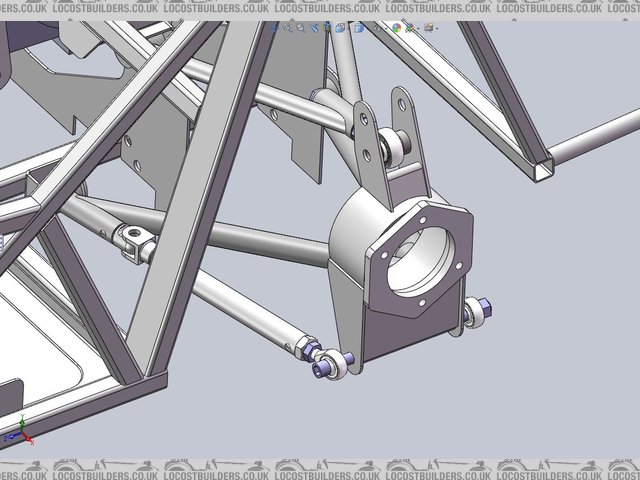Click the XYZ reference triad
The image size is (640, 480).
(19, 431)
